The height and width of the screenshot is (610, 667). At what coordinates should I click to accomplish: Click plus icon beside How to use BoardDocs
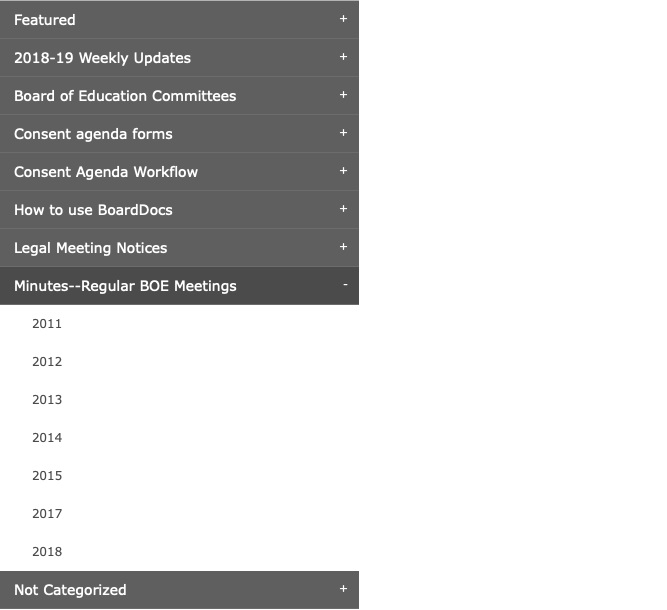[x=343, y=208]
